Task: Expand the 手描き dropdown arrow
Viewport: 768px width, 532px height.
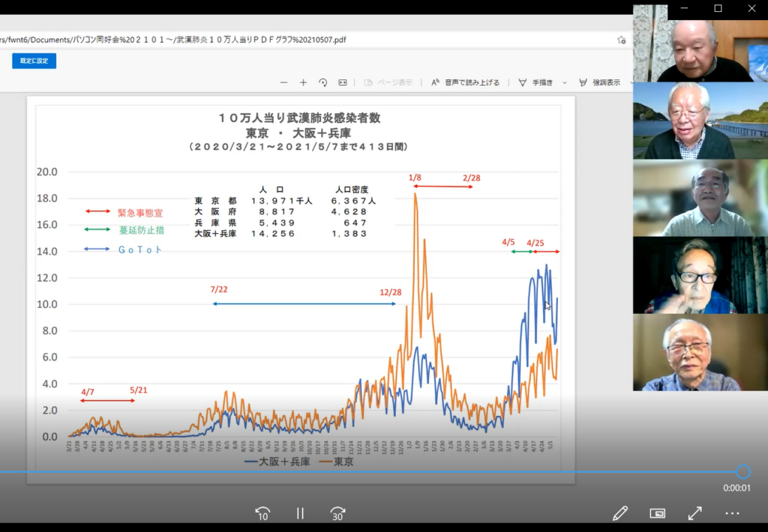Action: [563, 82]
